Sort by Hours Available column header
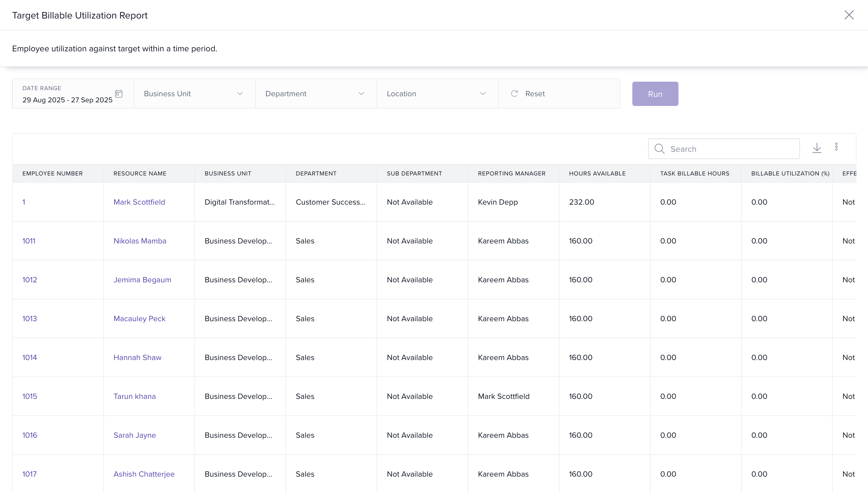 click(x=597, y=173)
